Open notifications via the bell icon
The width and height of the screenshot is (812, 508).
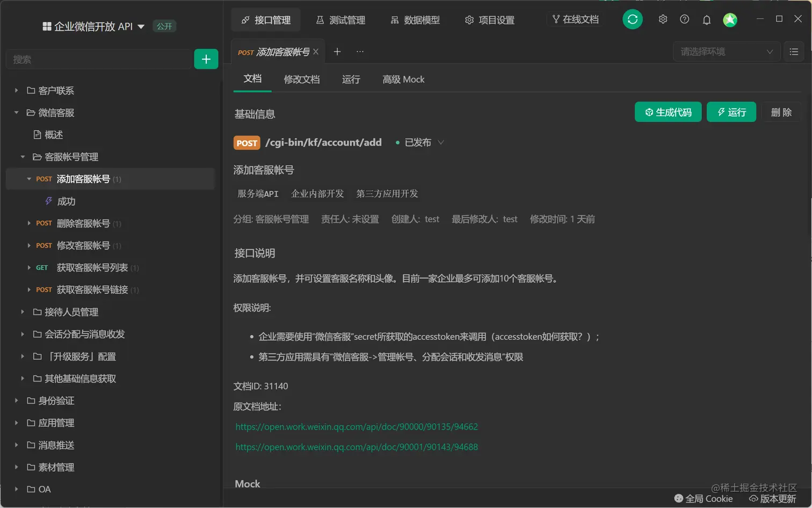click(x=706, y=19)
